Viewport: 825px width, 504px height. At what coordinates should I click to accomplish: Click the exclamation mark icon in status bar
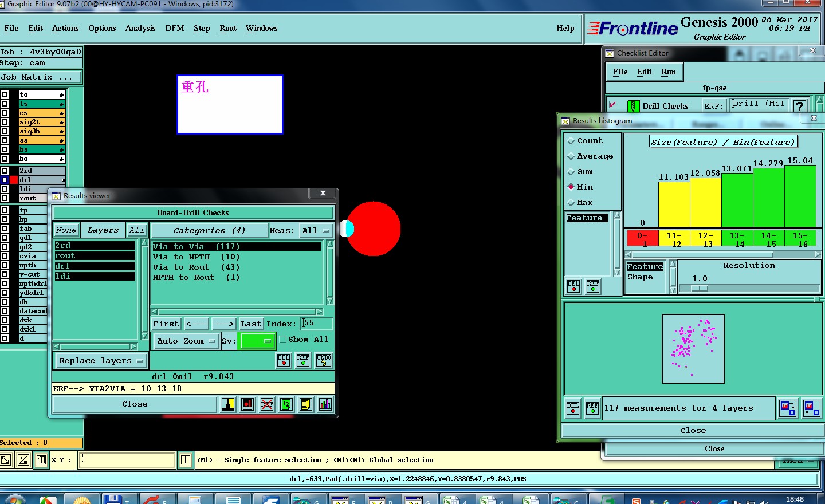click(x=186, y=460)
